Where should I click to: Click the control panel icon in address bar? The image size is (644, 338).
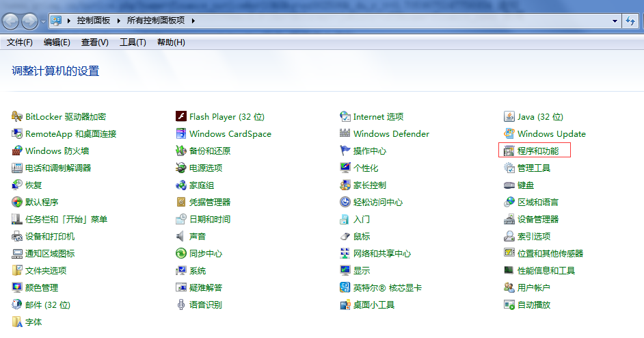[56, 21]
